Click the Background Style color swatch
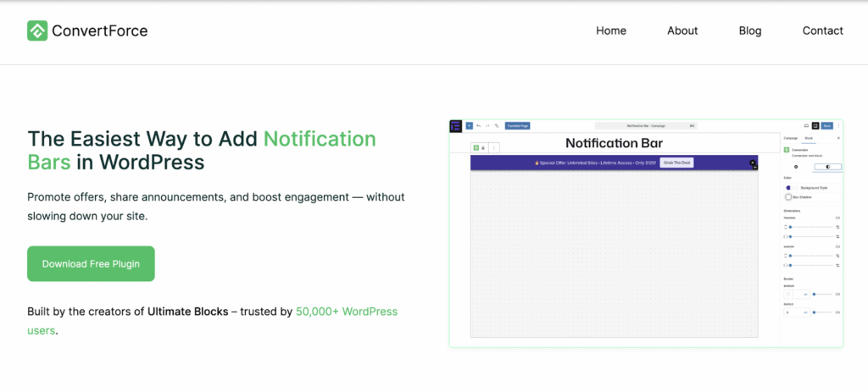The height and width of the screenshot is (392, 868). 788,187
